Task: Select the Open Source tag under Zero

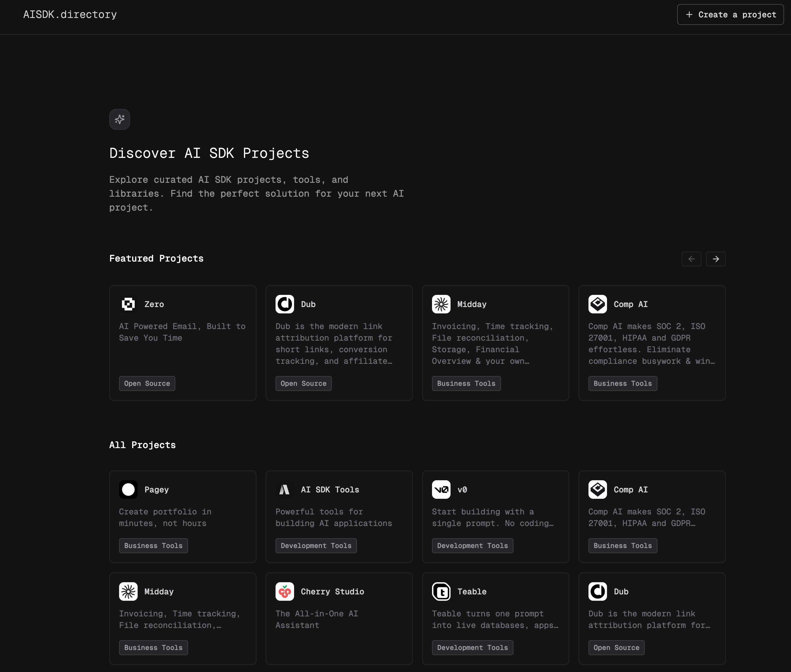Action: pos(147,383)
